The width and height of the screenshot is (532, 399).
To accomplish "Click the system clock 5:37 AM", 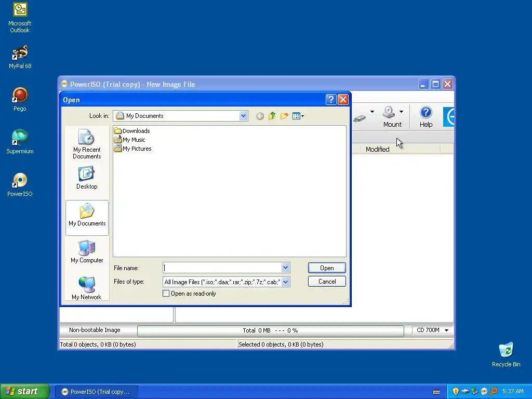I will pos(513,391).
